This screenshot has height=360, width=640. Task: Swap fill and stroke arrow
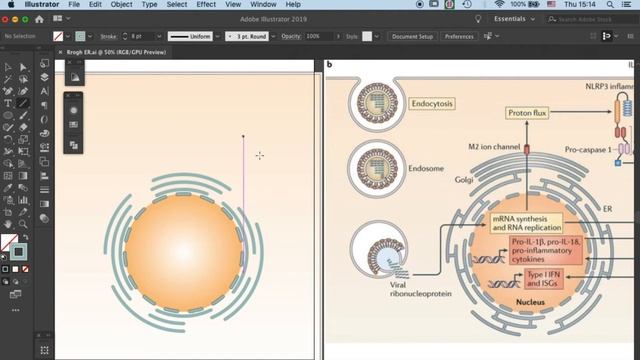point(25,237)
